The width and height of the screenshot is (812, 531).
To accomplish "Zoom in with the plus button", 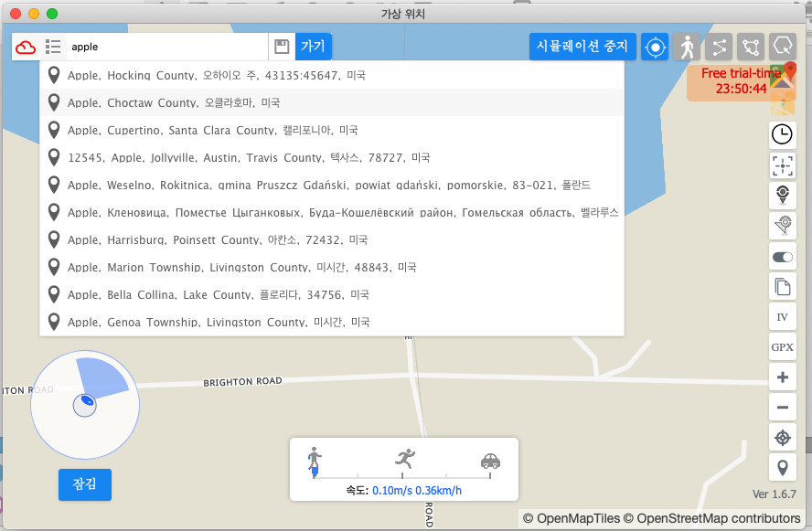I will [x=782, y=377].
